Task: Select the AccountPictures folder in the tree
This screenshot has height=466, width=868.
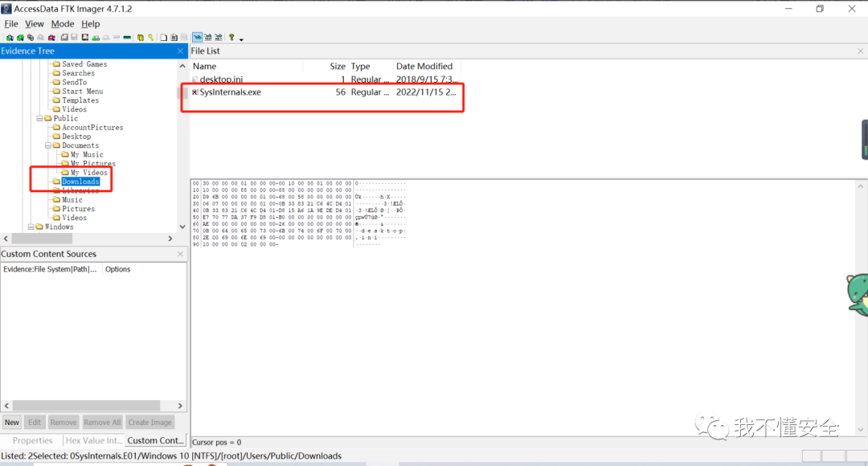Action: [92, 127]
